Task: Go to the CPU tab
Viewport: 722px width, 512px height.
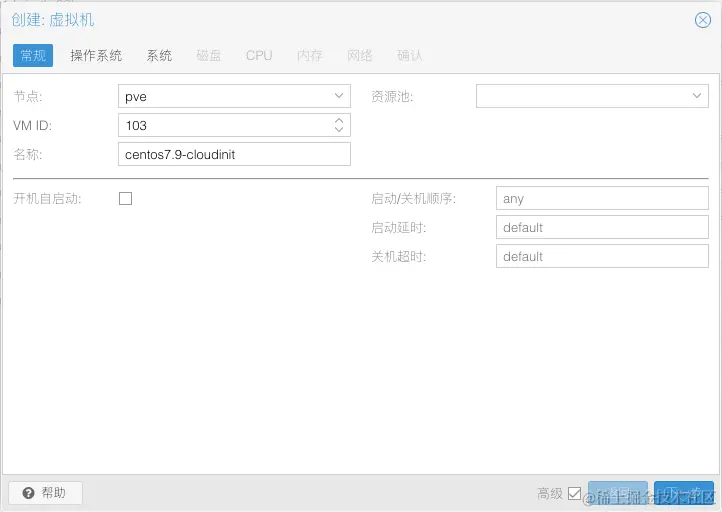Action: click(x=259, y=56)
